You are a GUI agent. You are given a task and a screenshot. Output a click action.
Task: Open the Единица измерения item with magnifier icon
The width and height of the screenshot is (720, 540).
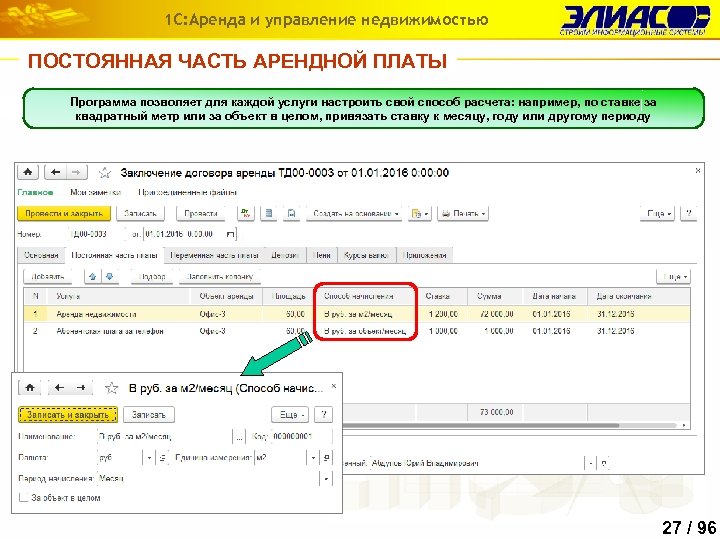[x=326, y=458]
